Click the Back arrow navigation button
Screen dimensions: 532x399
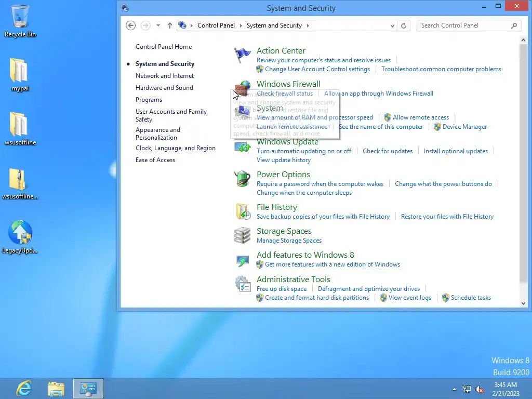coord(130,25)
